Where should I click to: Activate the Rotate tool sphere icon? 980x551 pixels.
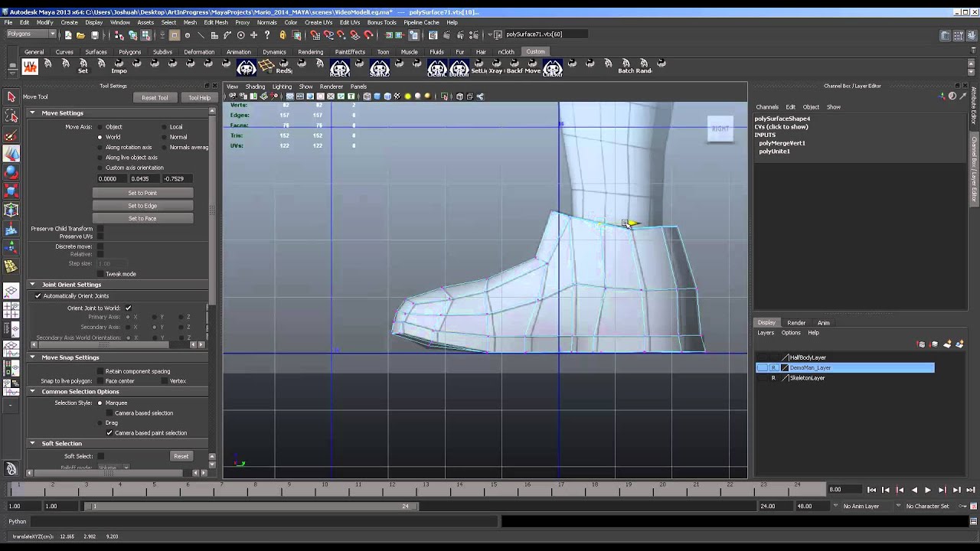(x=11, y=172)
